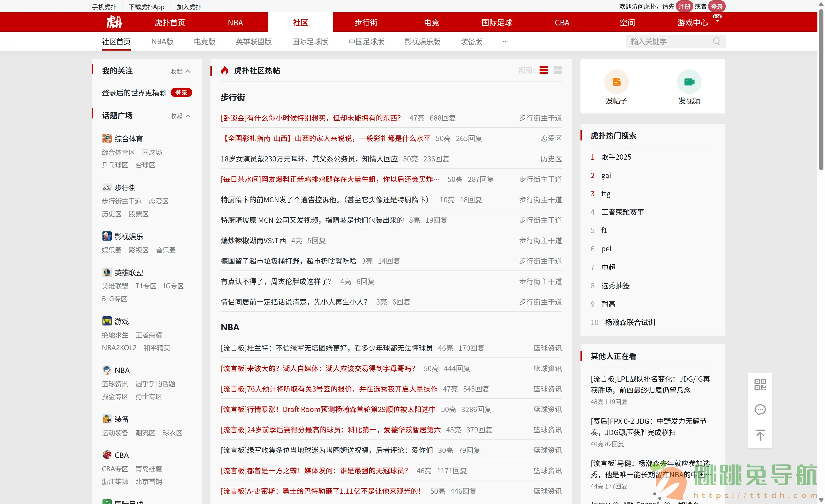Open the 杜兰特 rumor post
This screenshot has height=504, width=825.
point(327,348)
